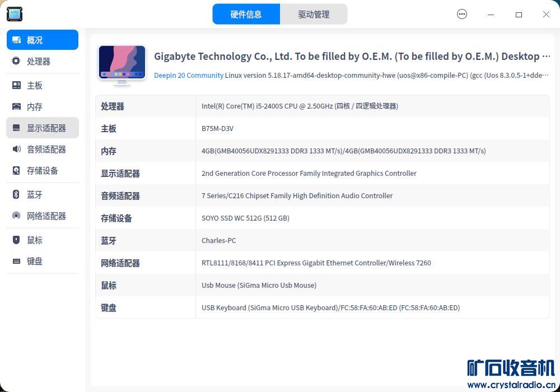Viewport: 560px width, 392px height.
Task: Select the RTL8111/8168/8411 Ethernet Controller value
Action: (316, 263)
